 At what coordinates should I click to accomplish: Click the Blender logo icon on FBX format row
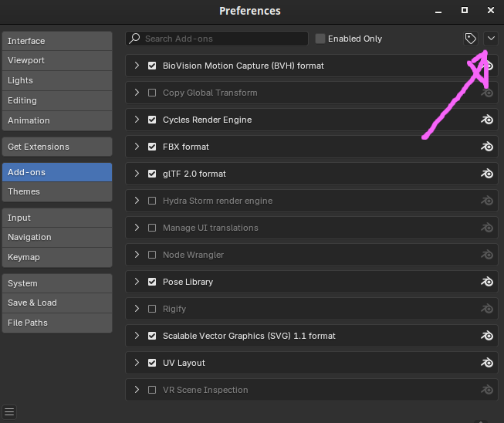[487, 147]
